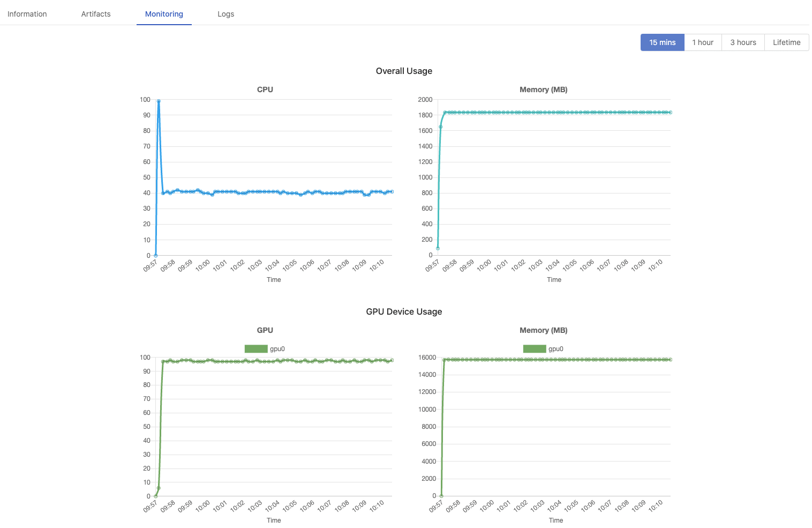The height and width of the screenshot is (528, 812).
Task: Switch to the Artifacts tab
Action: (x=96, y=14)
